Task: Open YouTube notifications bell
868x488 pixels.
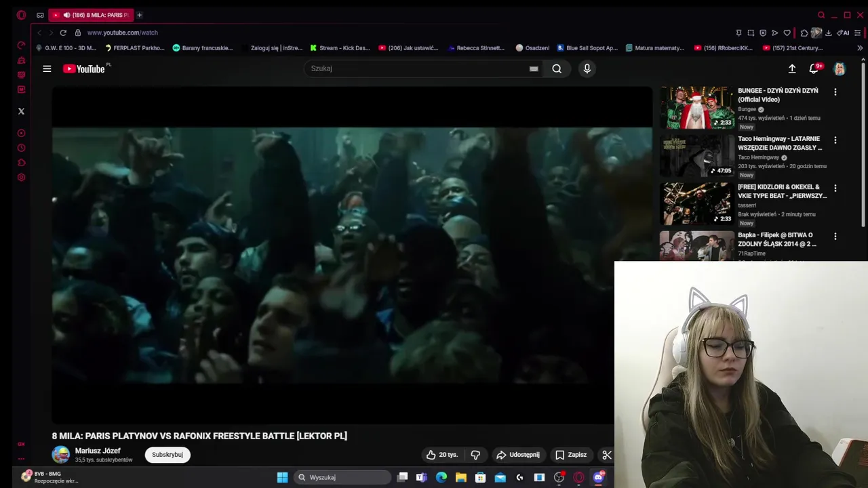Action: 814,68
